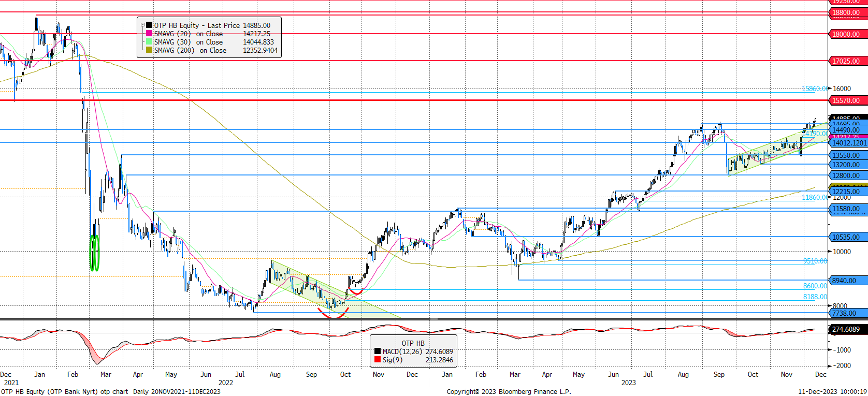Click the 14885.00 last price legend value
Screen dimensions: 868x396
tap(257, 25)
